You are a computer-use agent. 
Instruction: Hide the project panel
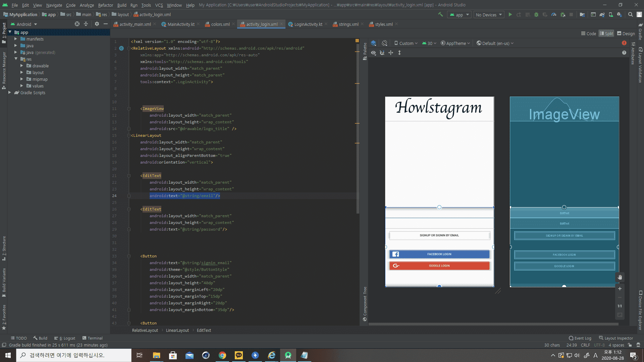coord(106,24)
